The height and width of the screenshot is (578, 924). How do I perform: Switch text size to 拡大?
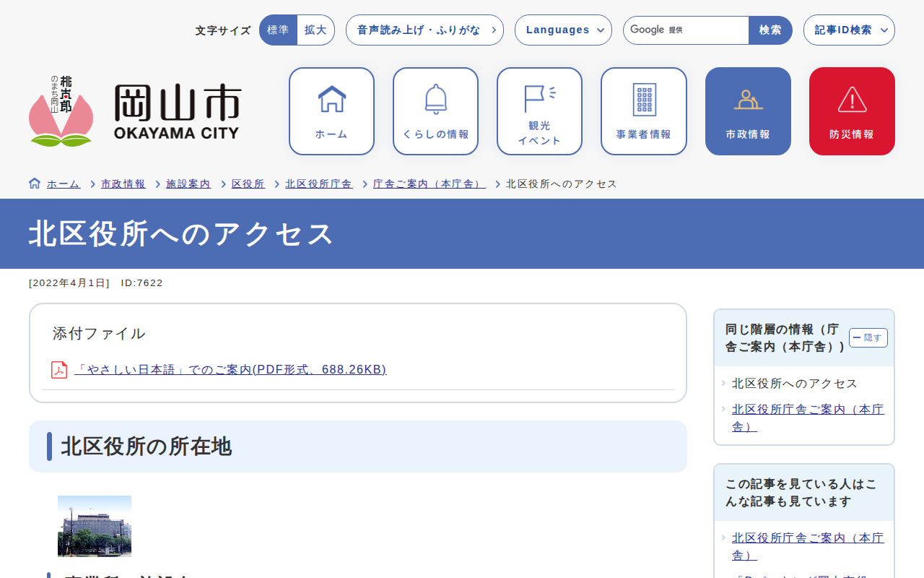coord(315,30)
